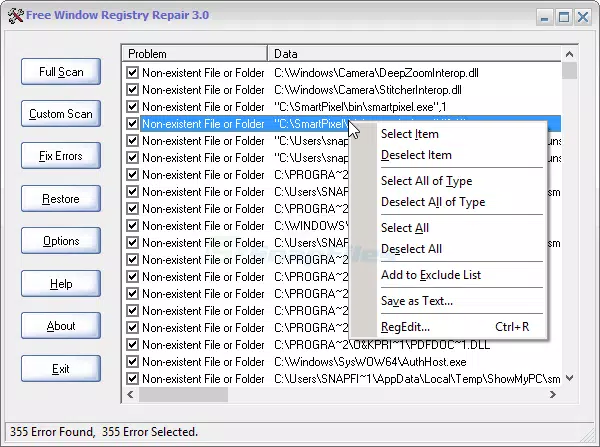Click the horizontal scrollbar thumb

pyautogui.click(x=183, y=394)
